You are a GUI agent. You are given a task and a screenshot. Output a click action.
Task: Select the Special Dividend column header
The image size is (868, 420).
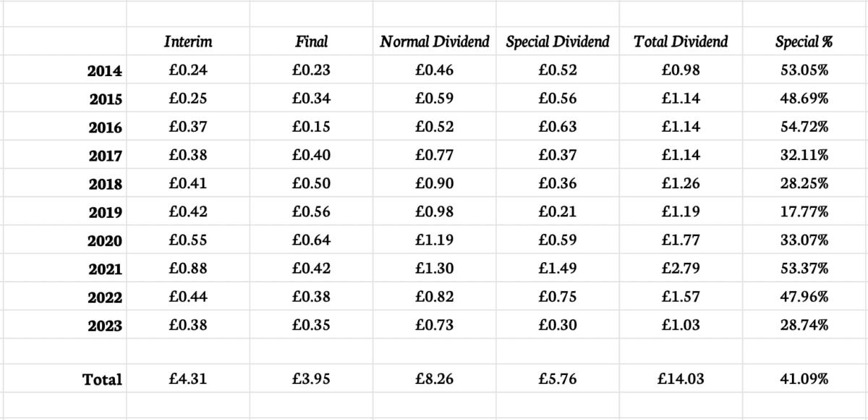[558, 42]
